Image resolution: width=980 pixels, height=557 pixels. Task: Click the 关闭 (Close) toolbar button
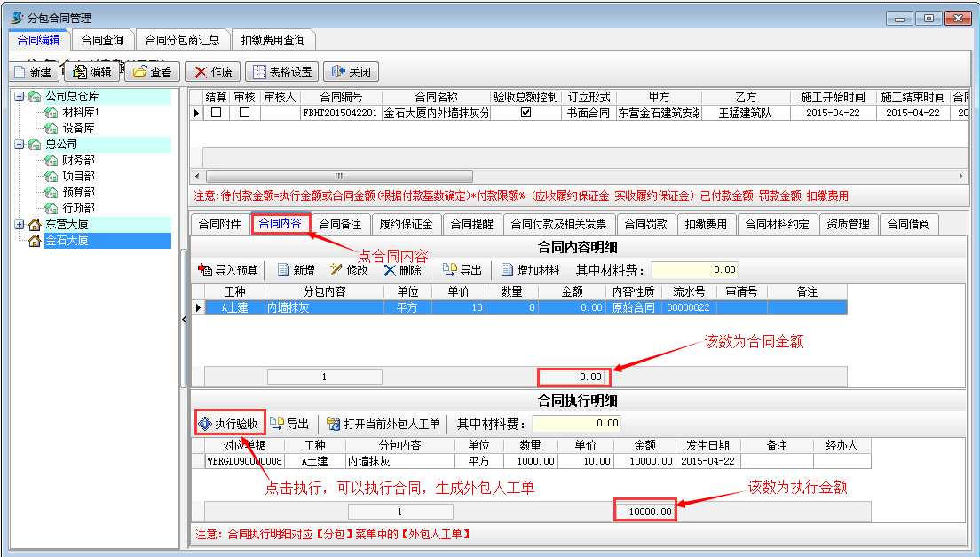point(352,72)
